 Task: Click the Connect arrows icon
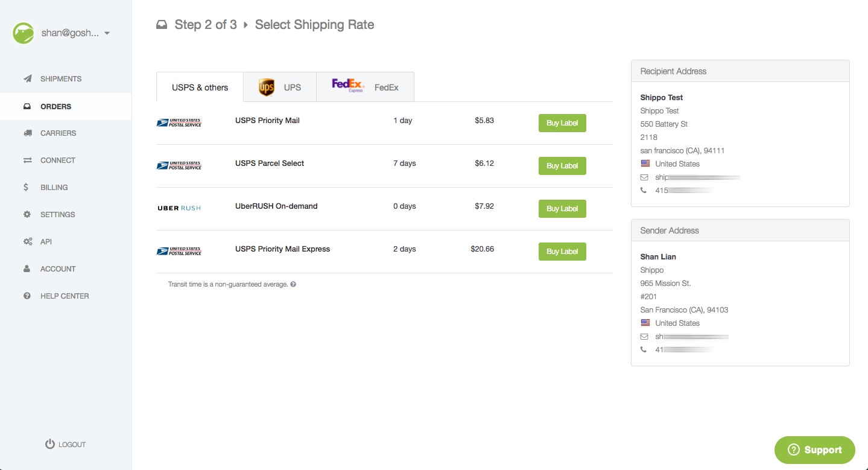click(27, 160)
